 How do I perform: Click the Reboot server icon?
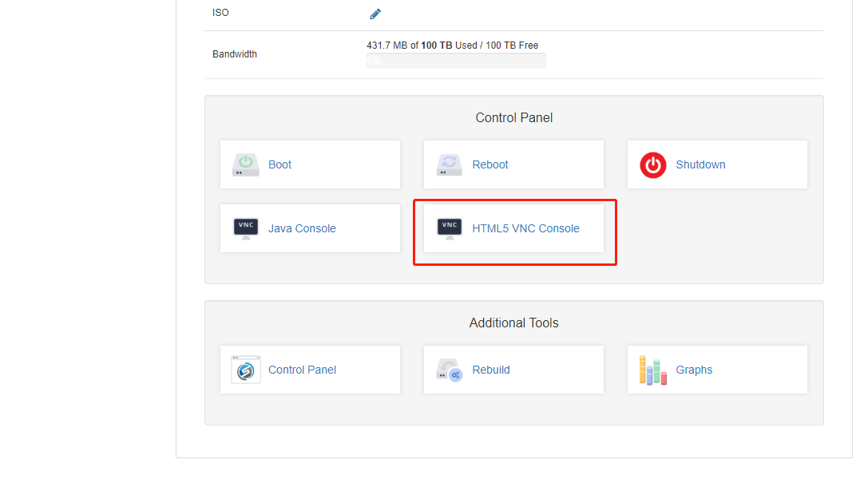(449, 164)
